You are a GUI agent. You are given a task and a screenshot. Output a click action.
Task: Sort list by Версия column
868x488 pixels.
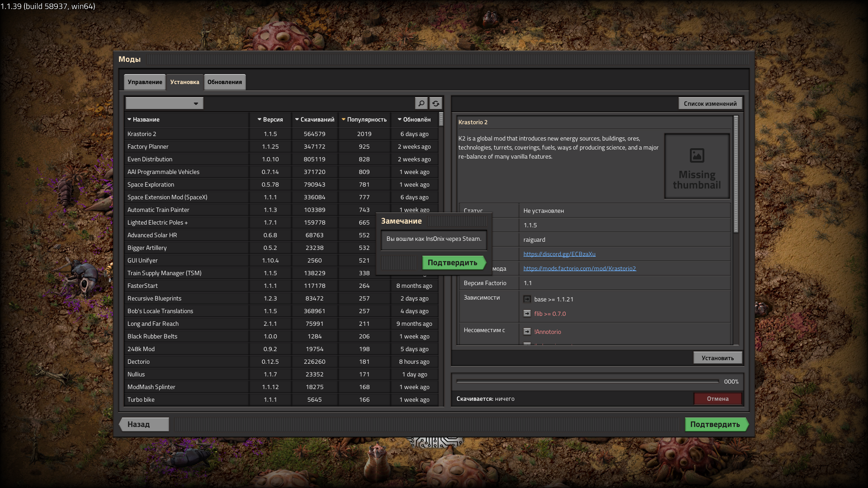270,119
